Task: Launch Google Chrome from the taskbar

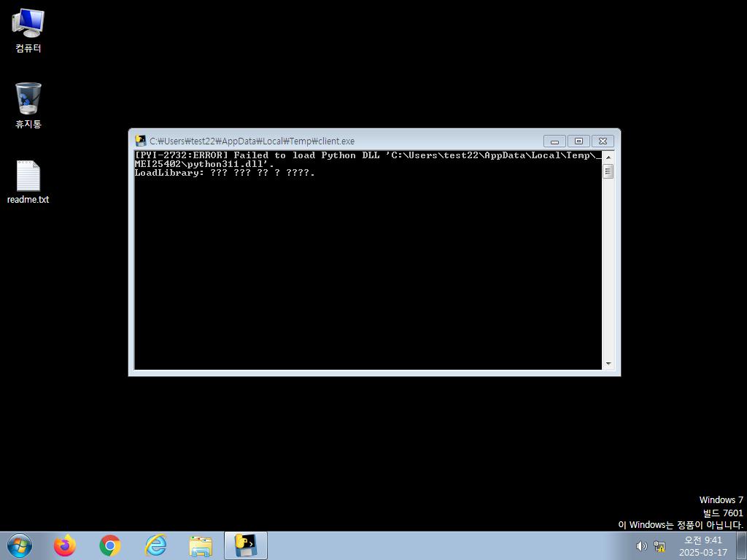Action: 110,545
